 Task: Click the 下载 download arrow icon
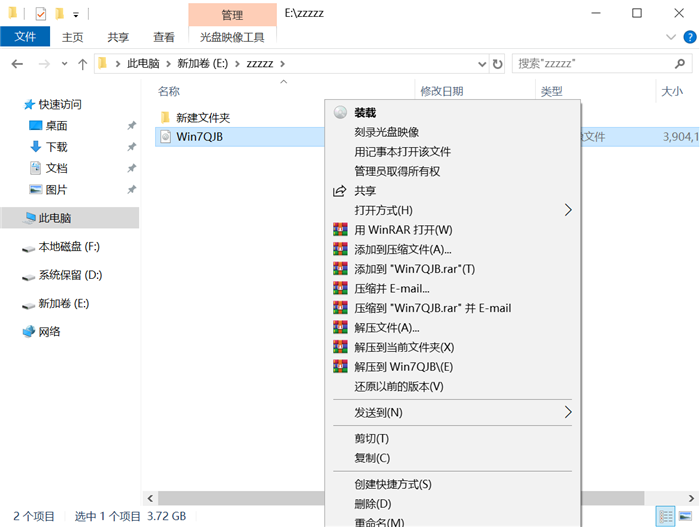pos(35,146)
